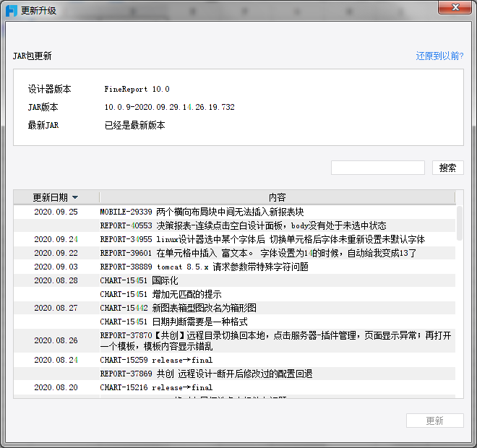The width and height of the screenshot is (477, 448).
Task: Open the 还原到以前? link
Action: coord(439,56)
